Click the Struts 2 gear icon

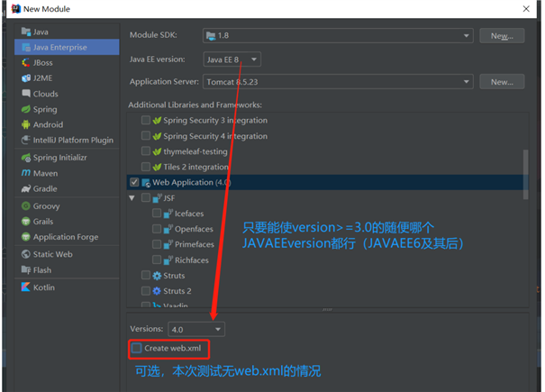coord(157,291)
